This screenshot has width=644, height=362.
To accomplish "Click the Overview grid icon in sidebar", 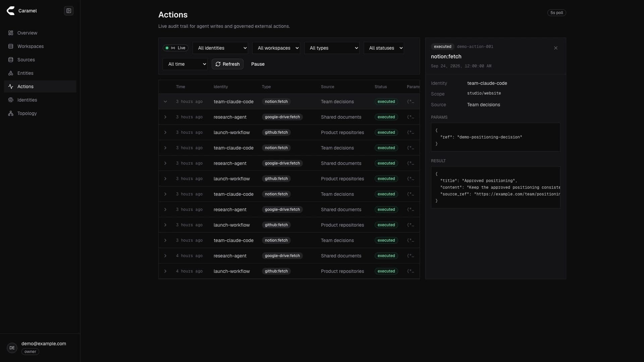I will pos(11,33).
